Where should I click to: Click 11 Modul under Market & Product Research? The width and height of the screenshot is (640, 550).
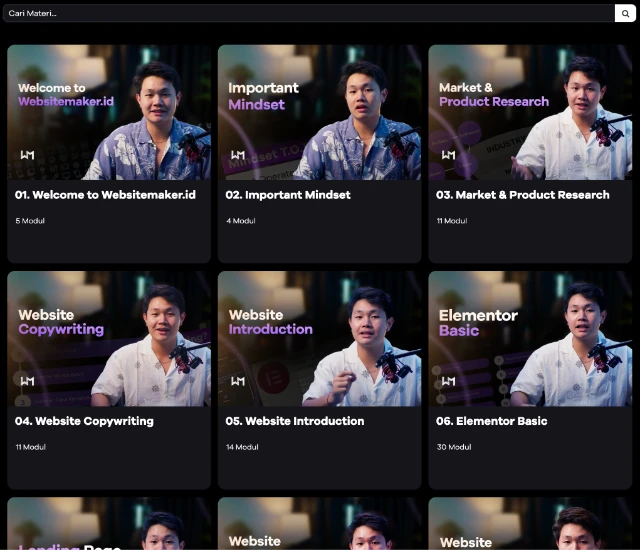(x=452, y=221)
